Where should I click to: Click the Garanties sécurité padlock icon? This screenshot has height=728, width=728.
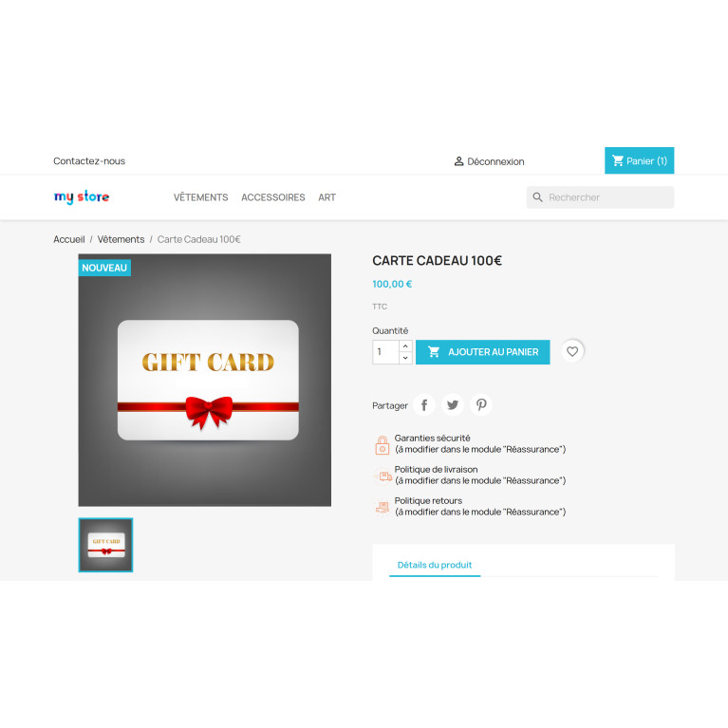tap(383, 445)
